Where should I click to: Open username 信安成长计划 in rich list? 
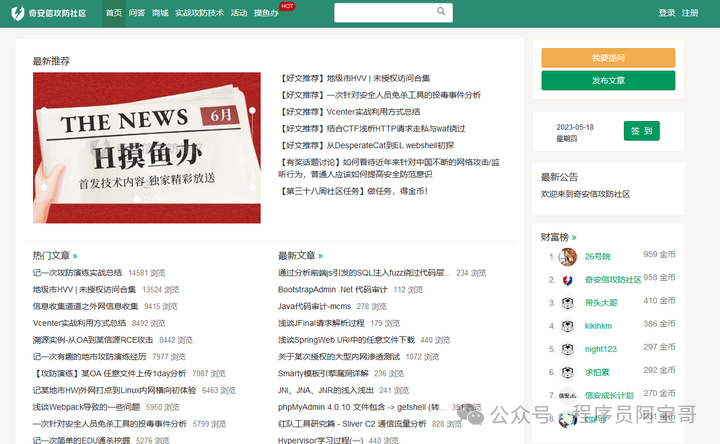click(609, 395)
